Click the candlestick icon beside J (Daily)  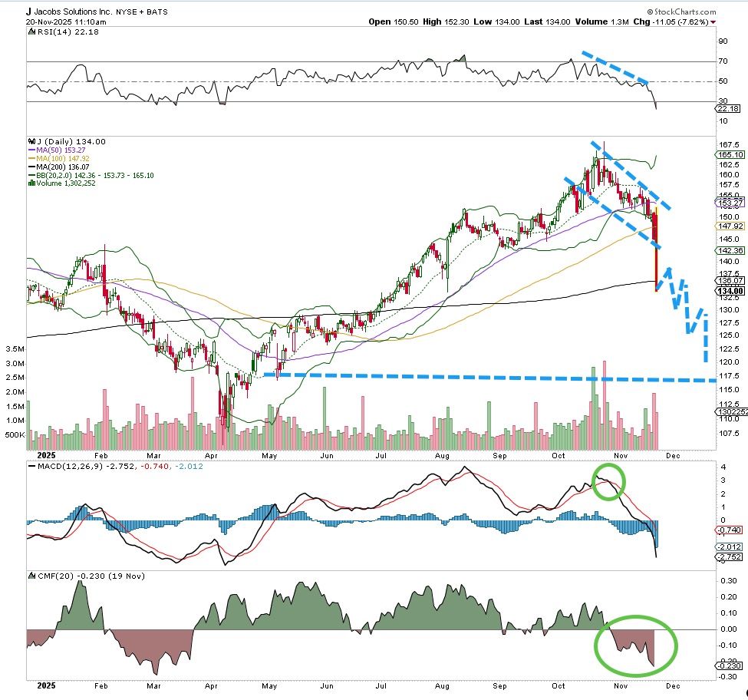tap(30, 142)
